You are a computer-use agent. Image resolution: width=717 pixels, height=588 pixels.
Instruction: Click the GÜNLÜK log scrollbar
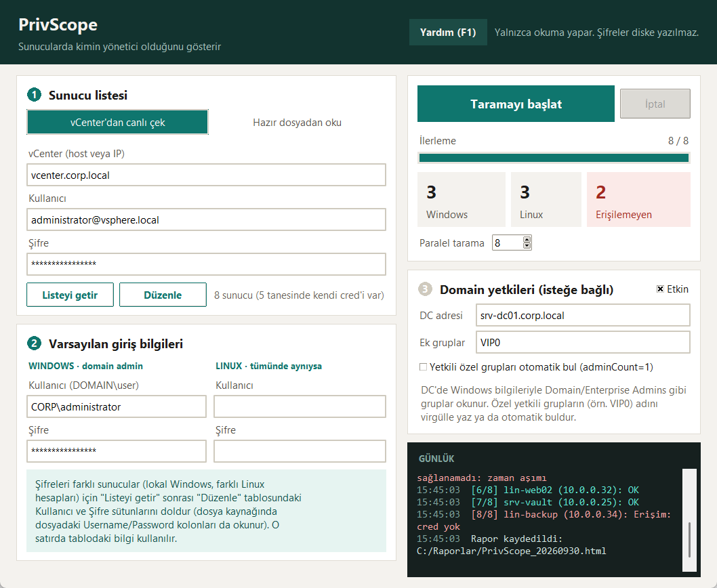pyautogui.click(x=689, y=520)
